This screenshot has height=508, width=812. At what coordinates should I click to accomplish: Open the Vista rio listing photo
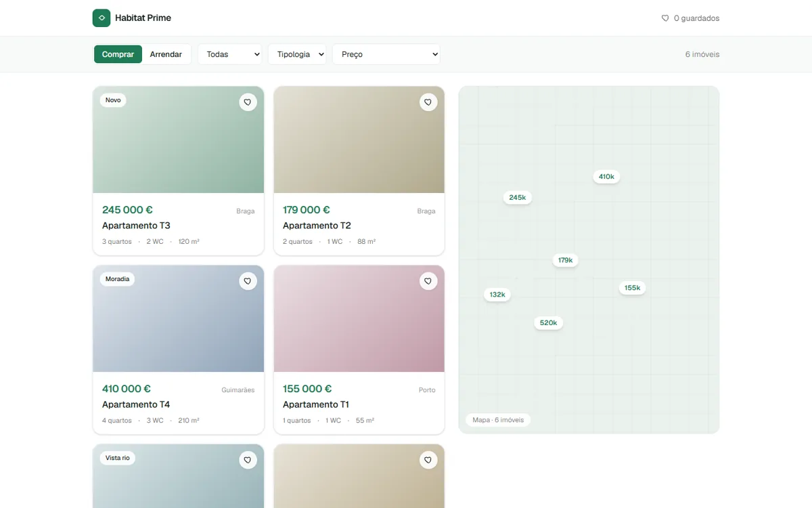click(179, 476)
